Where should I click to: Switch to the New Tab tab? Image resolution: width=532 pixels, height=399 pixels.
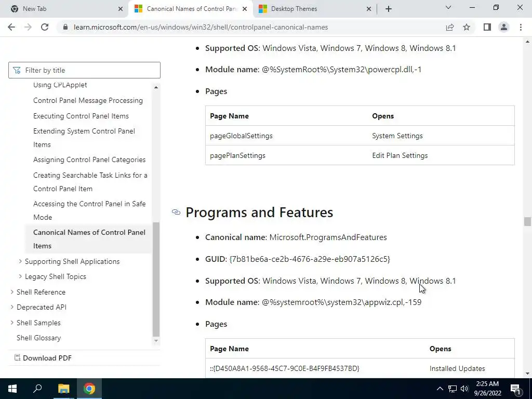point(64,9)
